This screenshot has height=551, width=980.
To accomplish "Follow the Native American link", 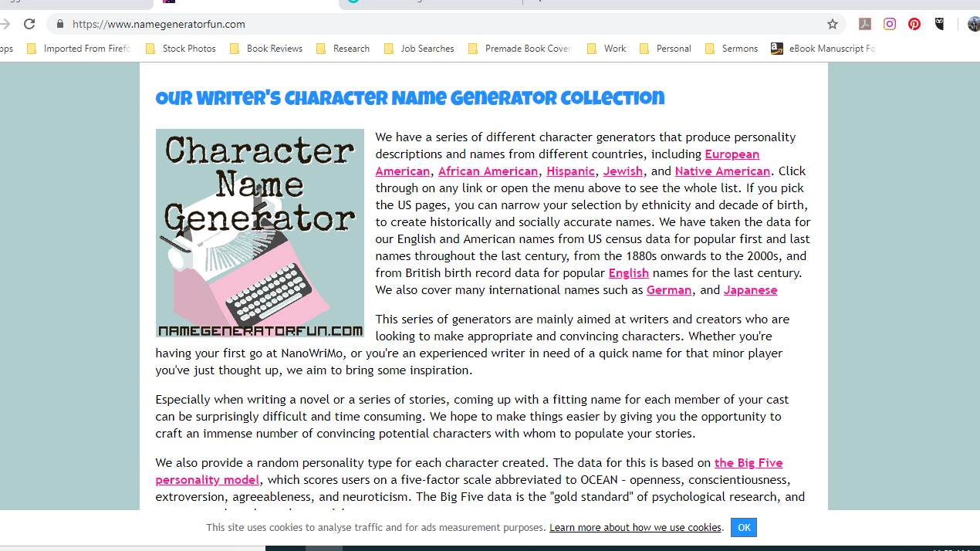I will [722, 171].
